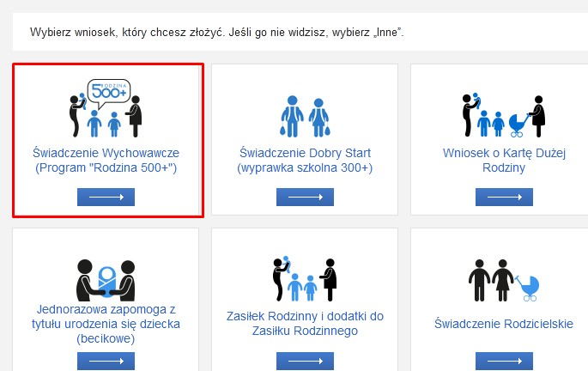Click arrow button under Karta Dużej Rodziny
588x371 pixels.
(504, 197)
